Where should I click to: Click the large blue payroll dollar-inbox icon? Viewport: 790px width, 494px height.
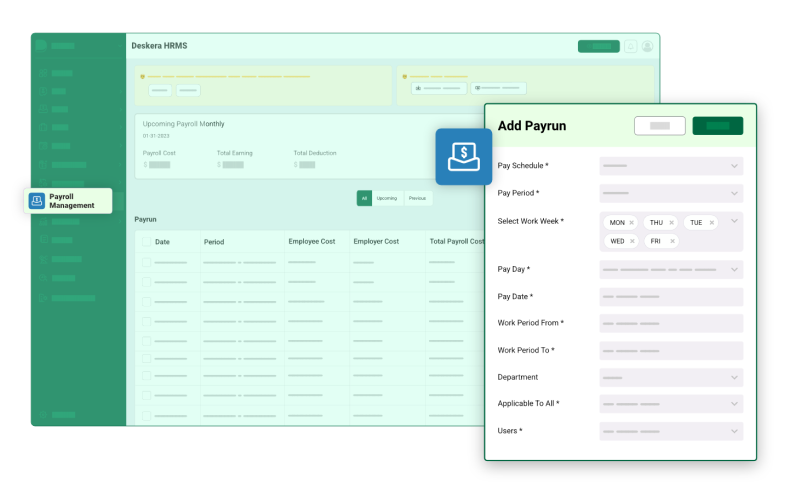464,157
